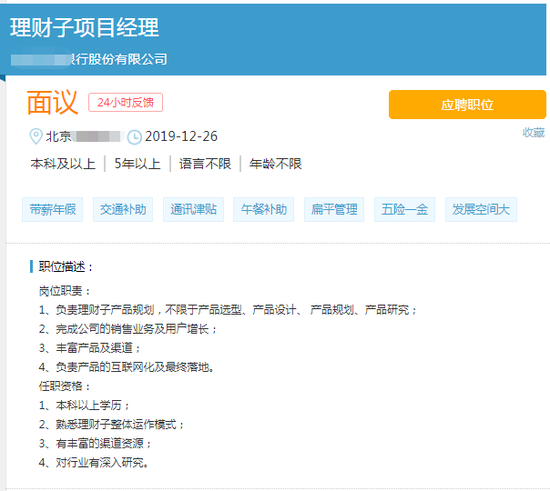Viewport: 550px width, 491px height.
Task: Click the posting date 2019-12-26
Action: pyautogui.click(x=181, y=136)
